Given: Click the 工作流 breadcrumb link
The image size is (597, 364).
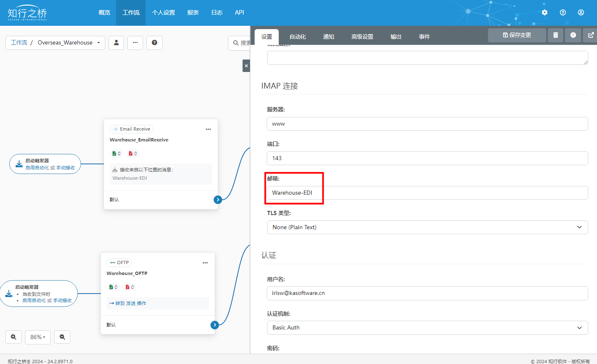Looking at the screenshot, I should point(19,42).
